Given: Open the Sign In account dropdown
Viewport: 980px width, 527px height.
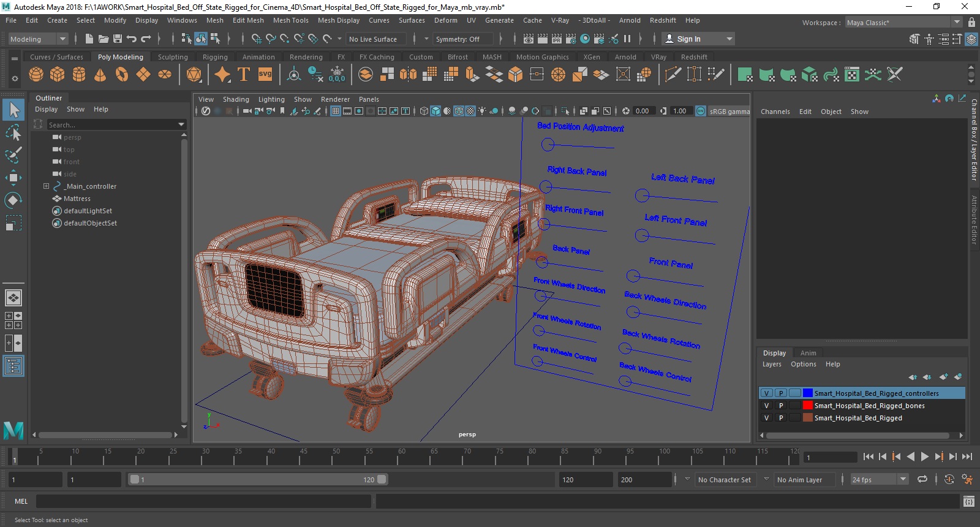Looking at the screenshot, I should click(699, 39).
